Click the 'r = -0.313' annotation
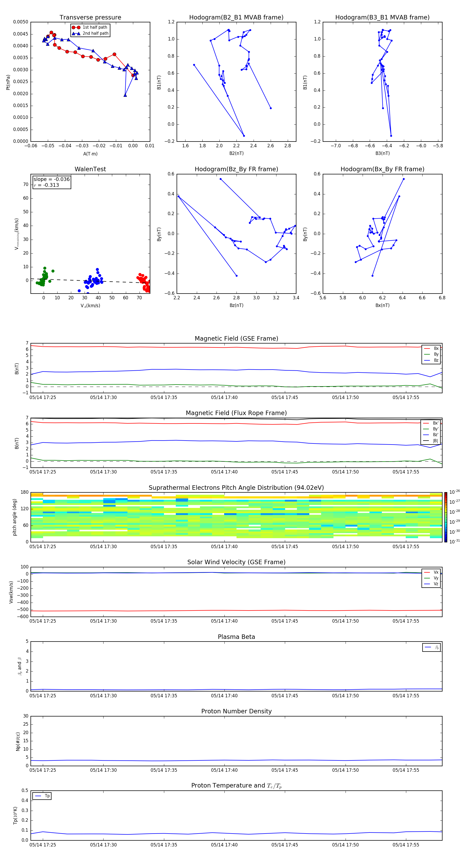 (x=47, y=185)
